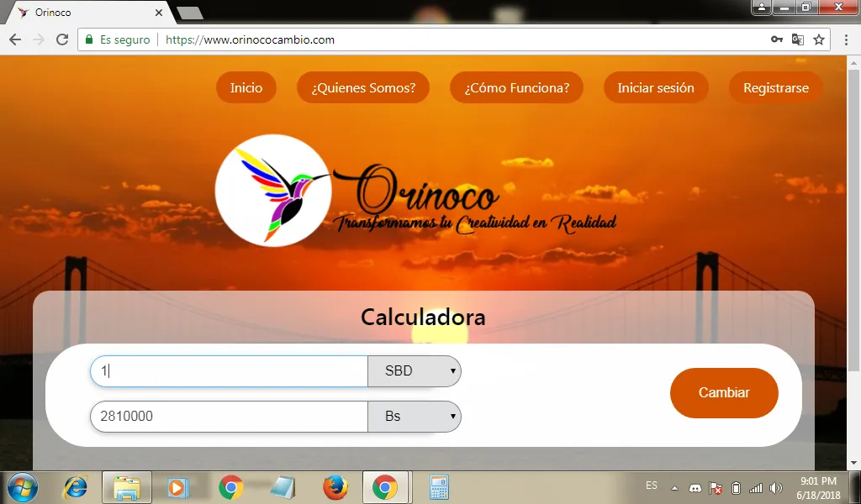
Task: Go back using the browser back arrow
Action: tap(15, 39)
